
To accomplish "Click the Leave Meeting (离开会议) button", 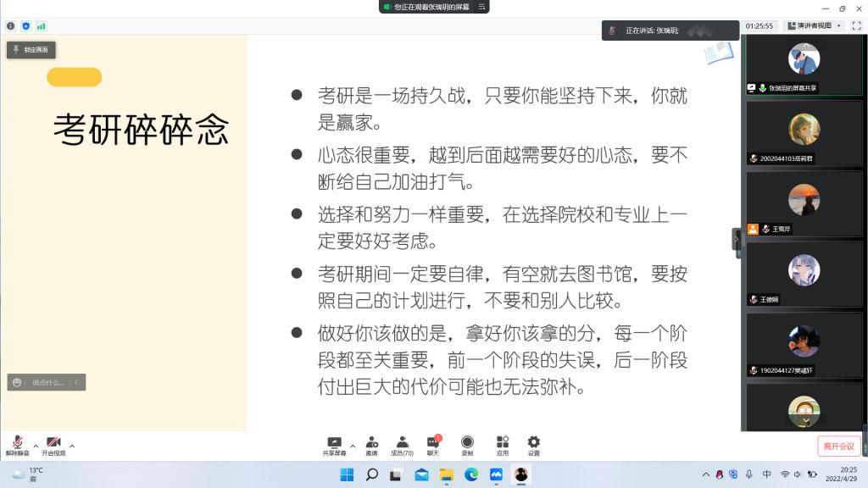I will pos(838,446).
